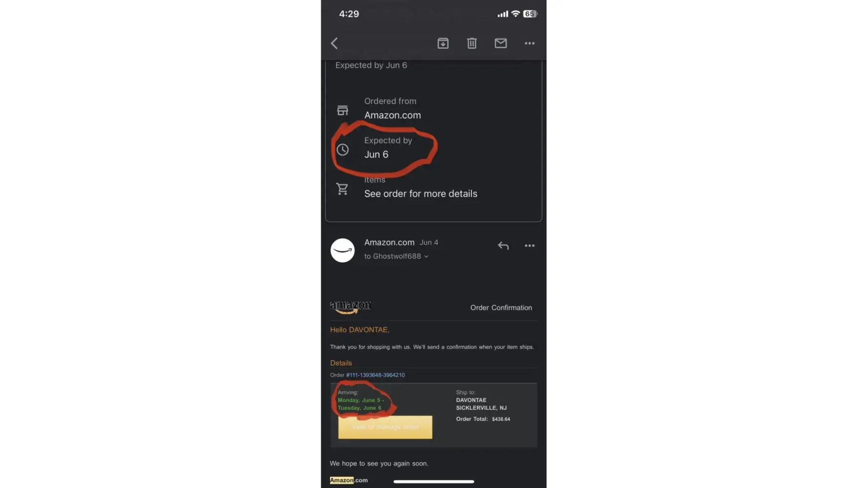Tap the store icon beside Ordered from
Image resolution: width=868 pixels, height=488 pixels.
point(343,110)
